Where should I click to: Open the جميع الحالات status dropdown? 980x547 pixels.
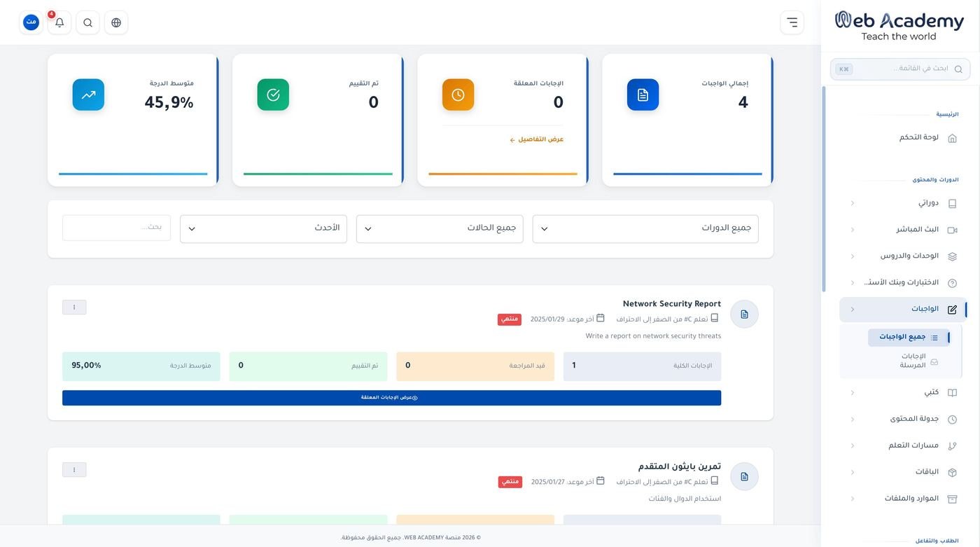440,229
